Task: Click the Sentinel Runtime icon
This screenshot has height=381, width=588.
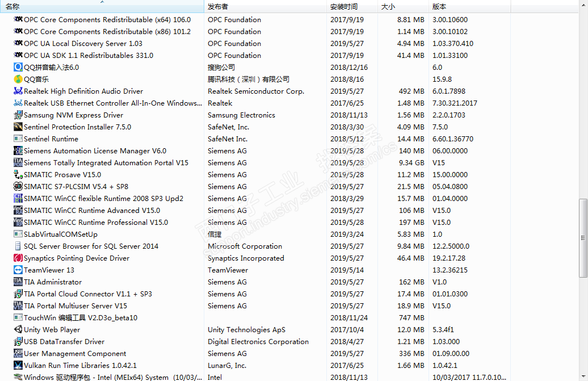Action: coord(18,139)
